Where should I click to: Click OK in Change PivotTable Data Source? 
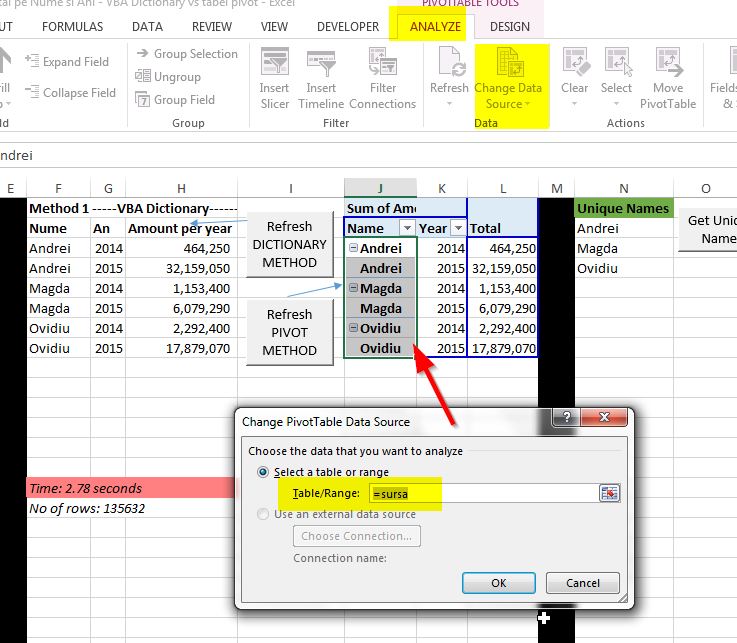tap(499, 583)
